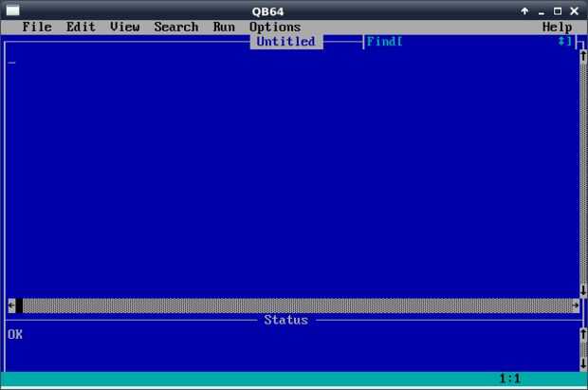Image resolution: width=588 pixels, height=390 pixels.
Task: Click the horizontal scrollbar black thumb
Action: point(19,306)
